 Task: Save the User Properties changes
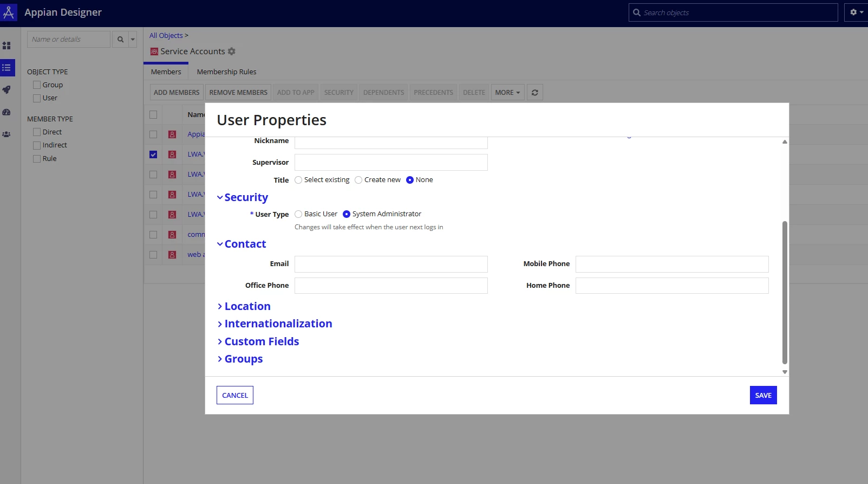(763, 395)
